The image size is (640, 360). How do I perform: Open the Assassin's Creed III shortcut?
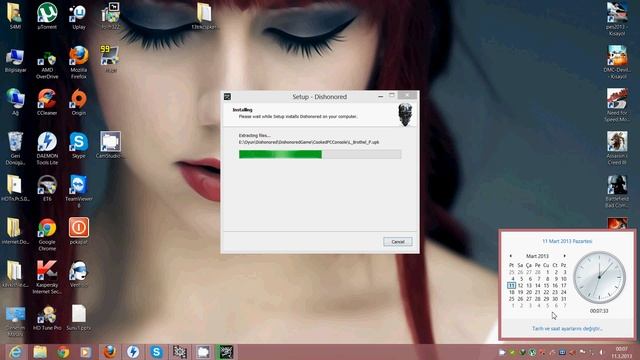[617, 148]
